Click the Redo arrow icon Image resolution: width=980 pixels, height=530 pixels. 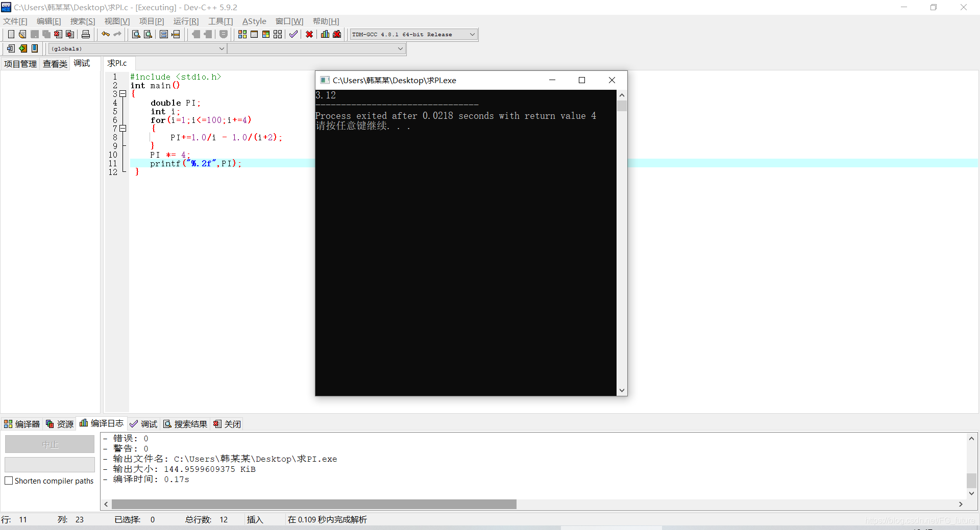pos(117,34)
